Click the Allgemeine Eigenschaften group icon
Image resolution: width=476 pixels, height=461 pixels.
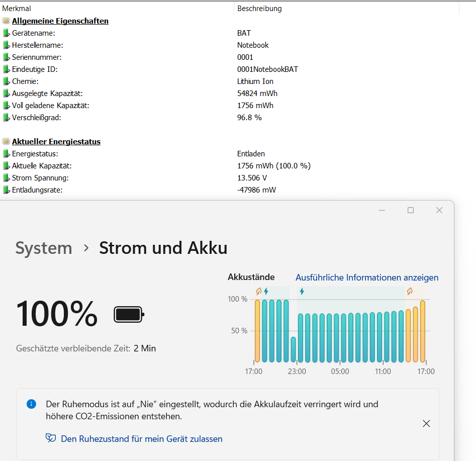coord(6,21)
